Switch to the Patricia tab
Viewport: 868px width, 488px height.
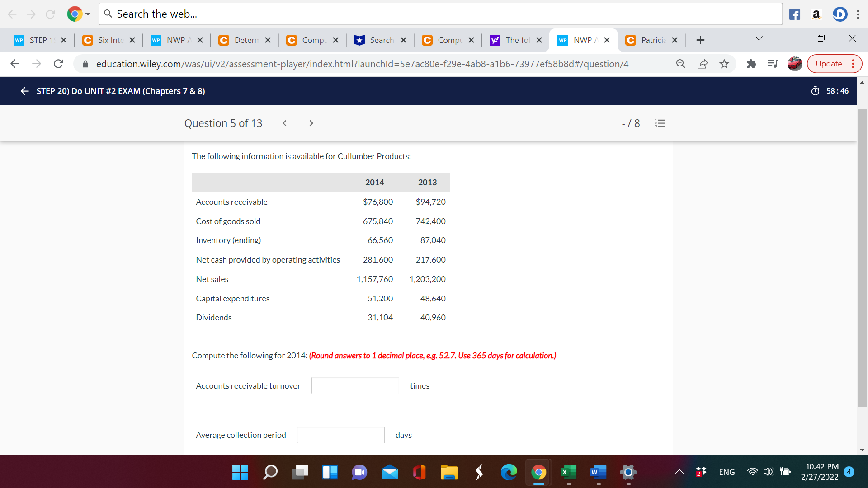[652, 40]
